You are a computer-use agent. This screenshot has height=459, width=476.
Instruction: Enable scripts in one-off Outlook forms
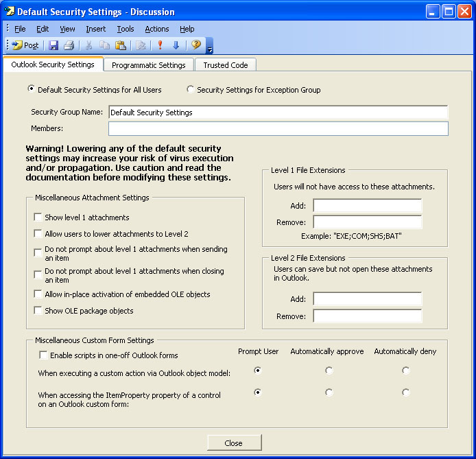coord(43,355)
